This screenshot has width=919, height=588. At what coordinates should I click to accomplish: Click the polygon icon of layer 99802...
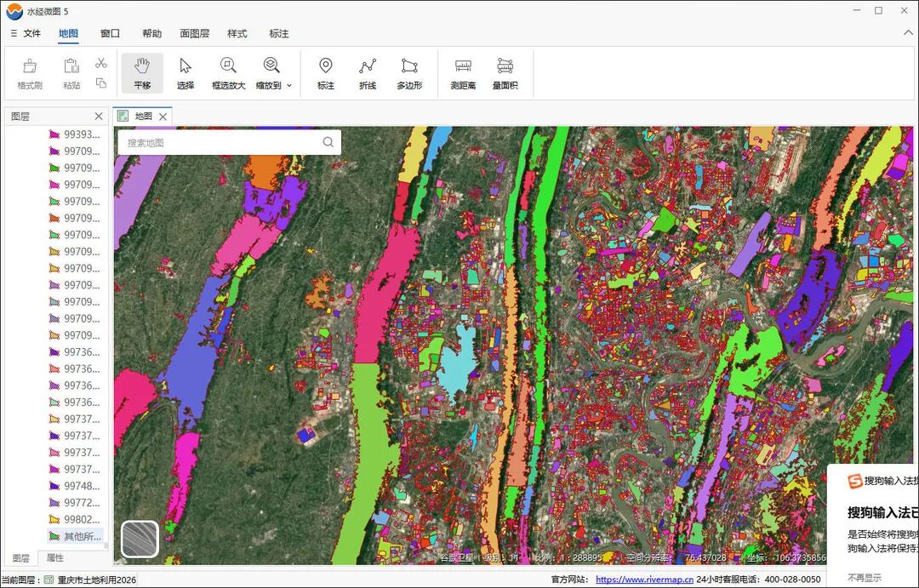54,519
